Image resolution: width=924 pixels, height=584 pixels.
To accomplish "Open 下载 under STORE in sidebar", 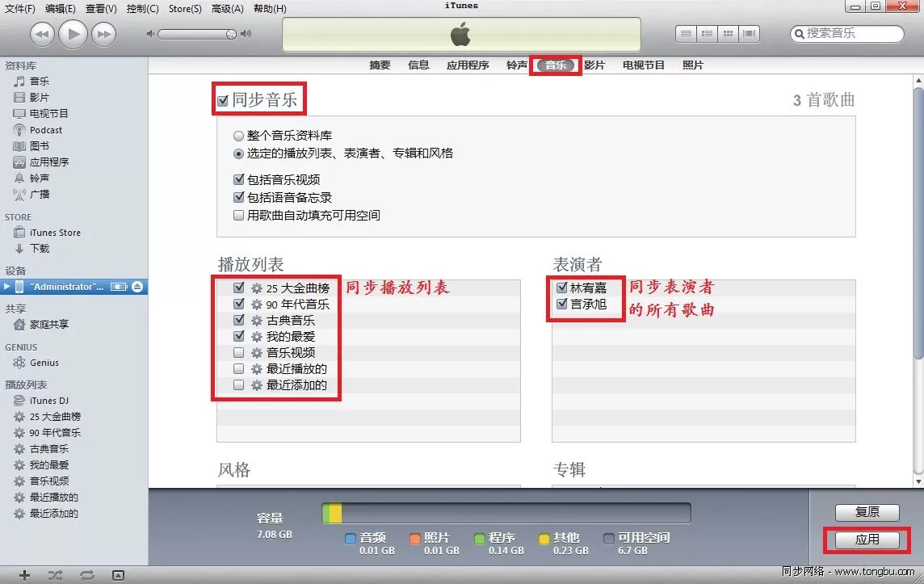I will 40,249.
